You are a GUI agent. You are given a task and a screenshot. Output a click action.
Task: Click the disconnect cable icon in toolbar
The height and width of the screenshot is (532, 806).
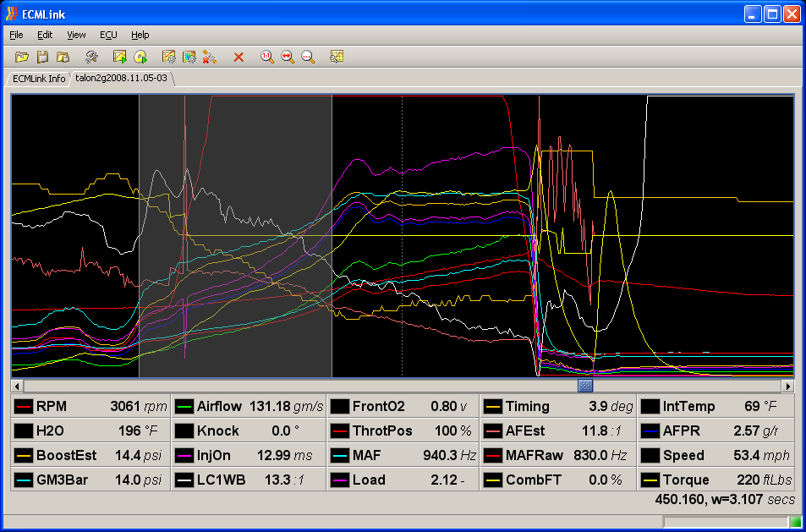pyautogui.click(x=210, y=57)
